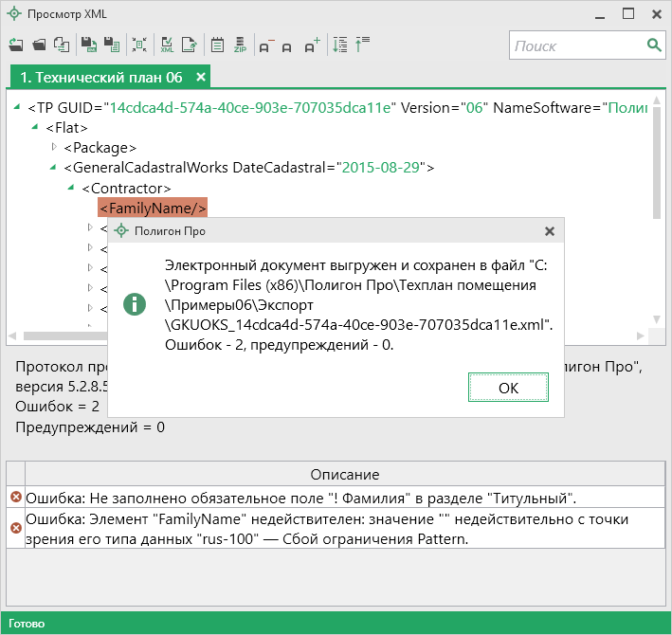The height and width of the screenshot is (635, 672).
Task: Collapse the TP root node
Action: (x=19, y=107)
